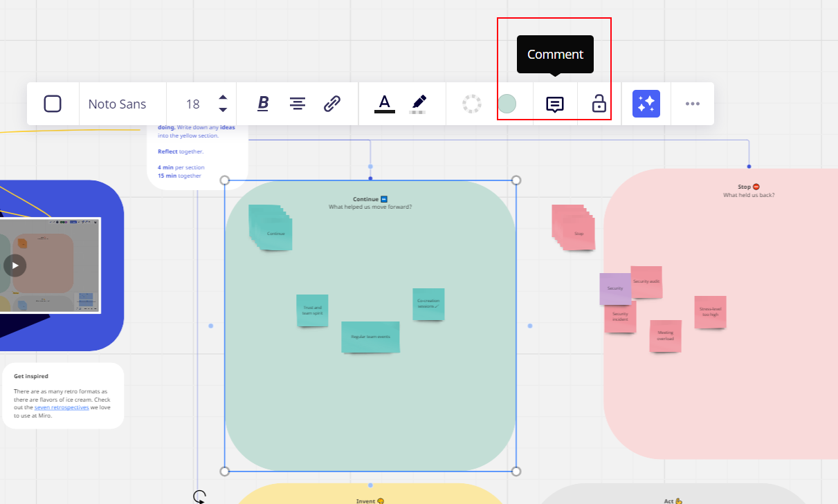This screenshot has width=838, height=504.
Task: Select the purple Security sticky note
Action: pyautogui.click(x=615, y=288)
